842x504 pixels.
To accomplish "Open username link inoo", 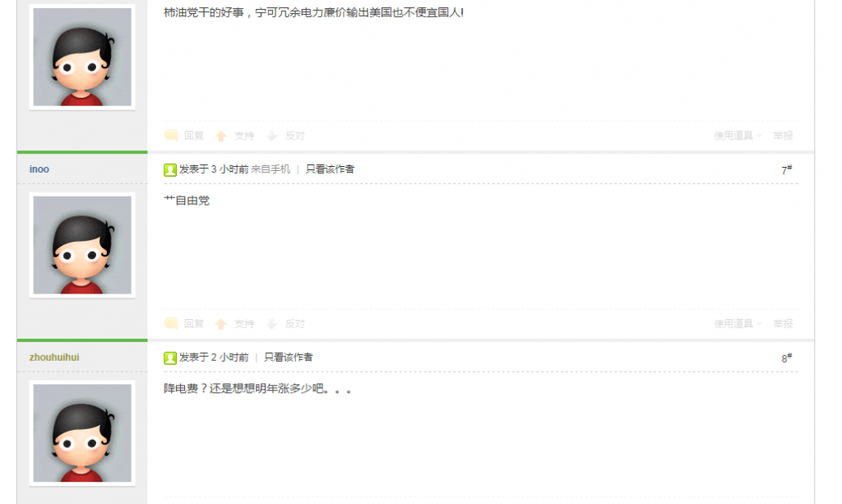I will point(39,169).
